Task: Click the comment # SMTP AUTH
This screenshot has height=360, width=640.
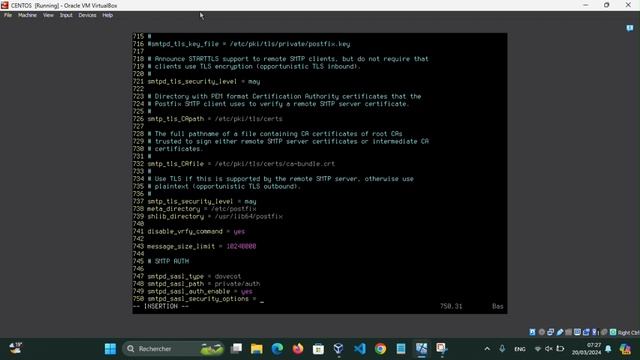Action: click(x=168, y=261)
